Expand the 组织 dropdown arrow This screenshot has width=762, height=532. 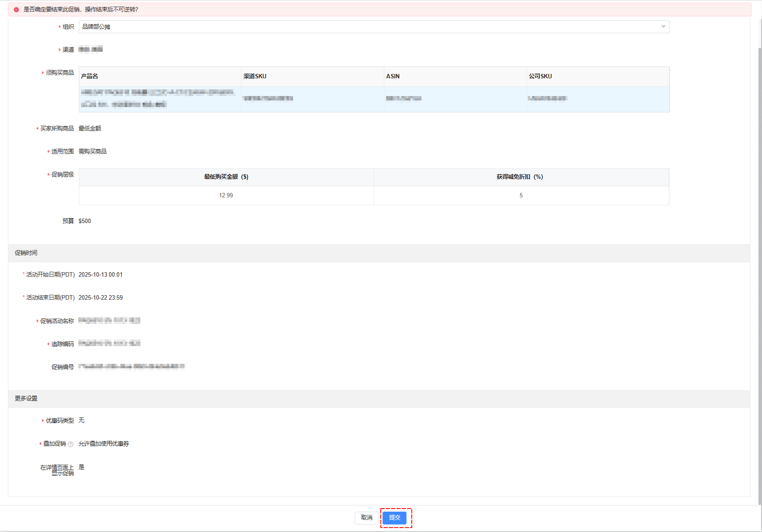663,27
